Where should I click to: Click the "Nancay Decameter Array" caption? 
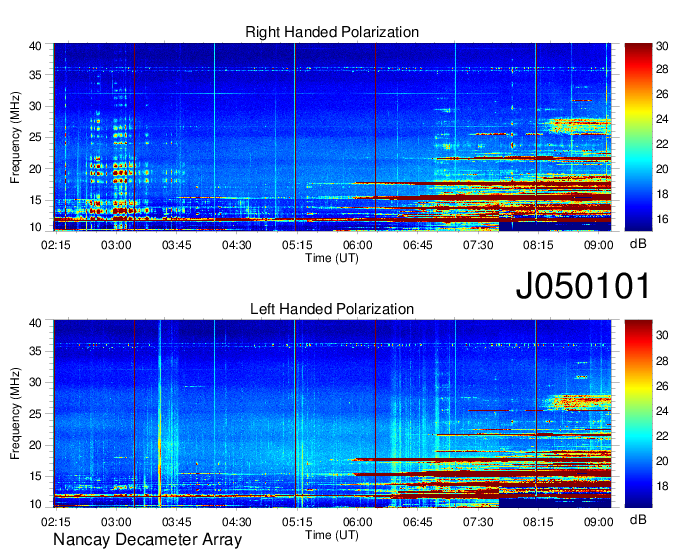[x=147, y=540]
